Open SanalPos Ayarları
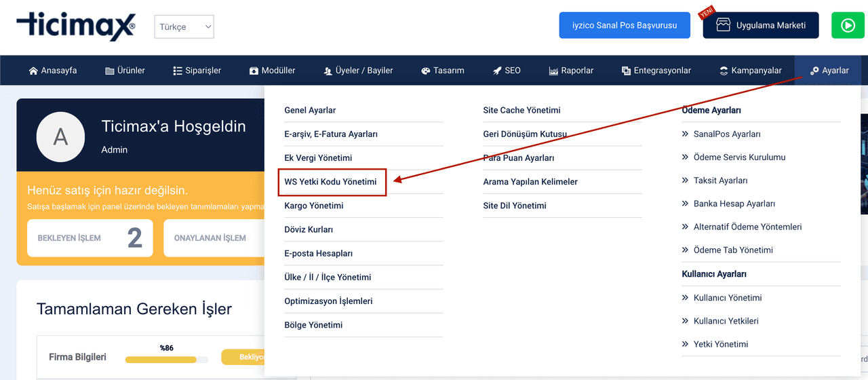The image size is (868, 380). click(x=727, y=134)
